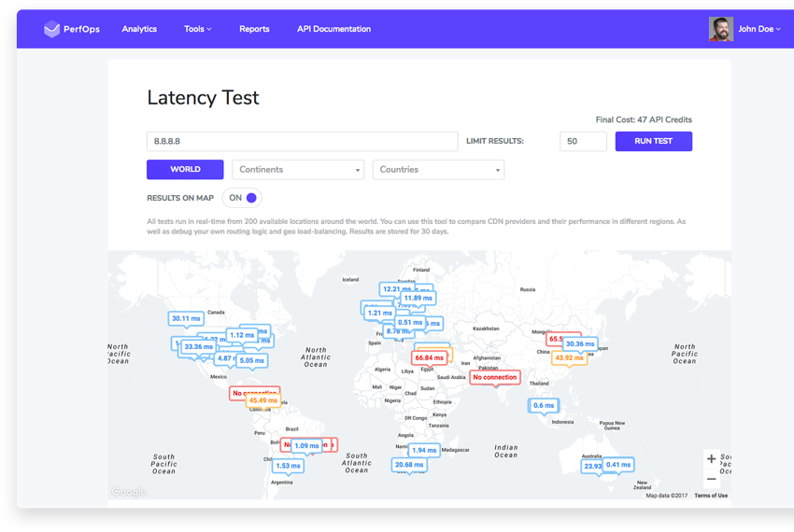Edit the limit results field showing 50
794x532 pixels.
coord(583,141)
